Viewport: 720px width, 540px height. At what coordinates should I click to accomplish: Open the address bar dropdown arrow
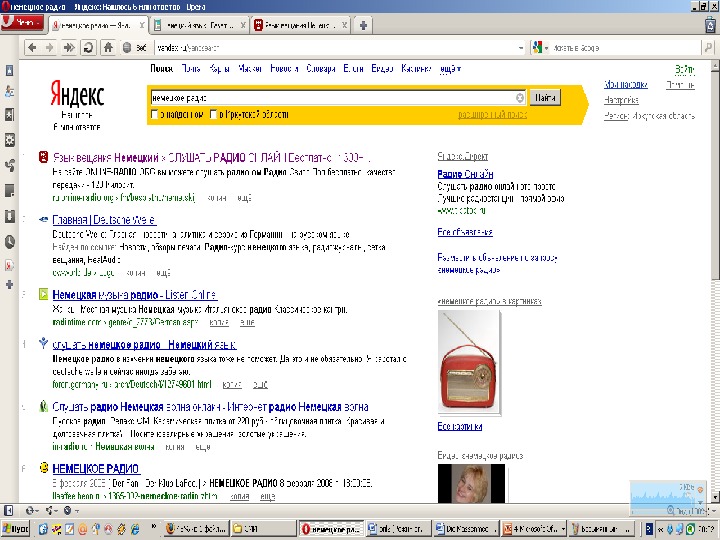click(521, 48)
